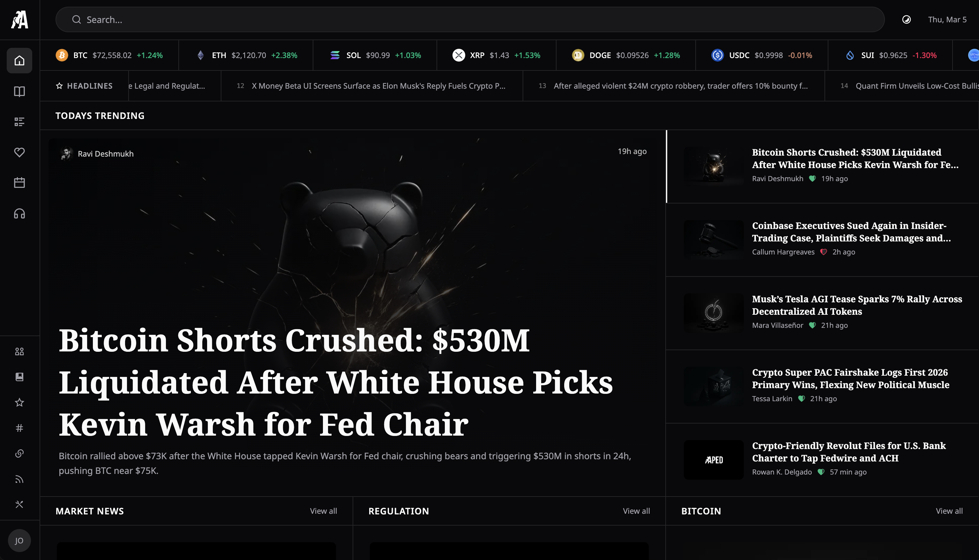Toggle the green sentiment badge on Ravi Deshmukh's article
Image resolution: width=979 pixels, height=560 pixels.
pos(812,179)
